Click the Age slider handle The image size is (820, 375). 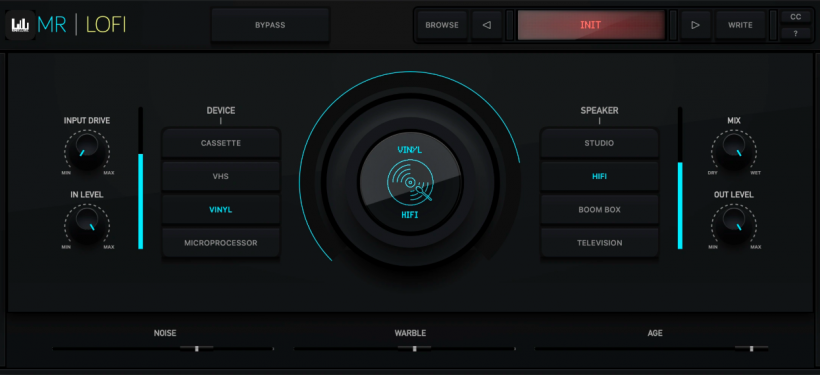(751, 348)
